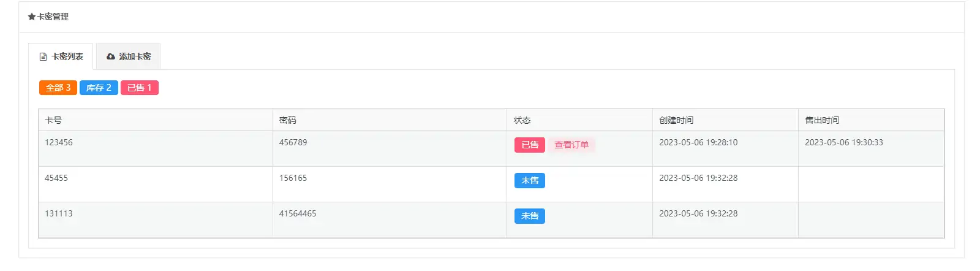Click the 密码 column header
The width and height of the screenshot is (980, 271).
[288, 120]
